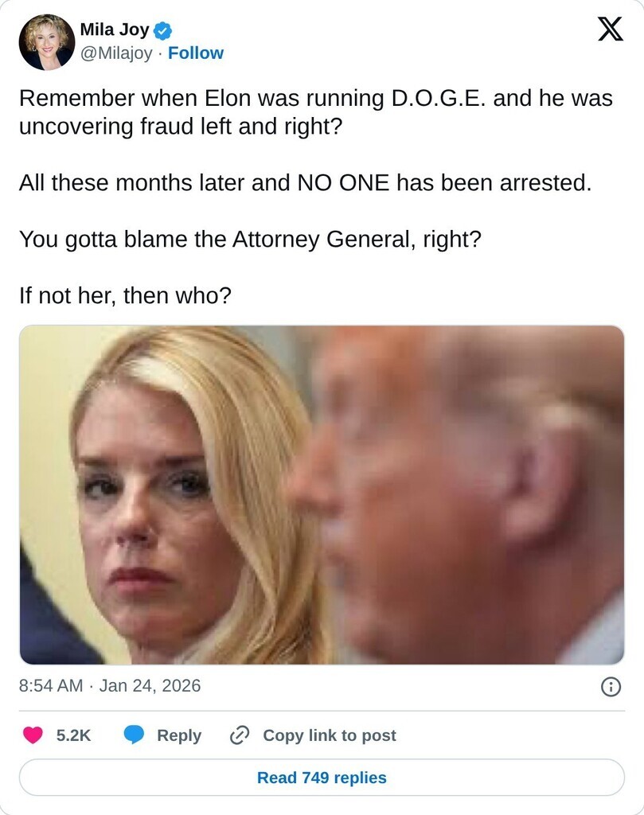Like the post with the heart icon

pyautogui.click(x=33, y=735)
